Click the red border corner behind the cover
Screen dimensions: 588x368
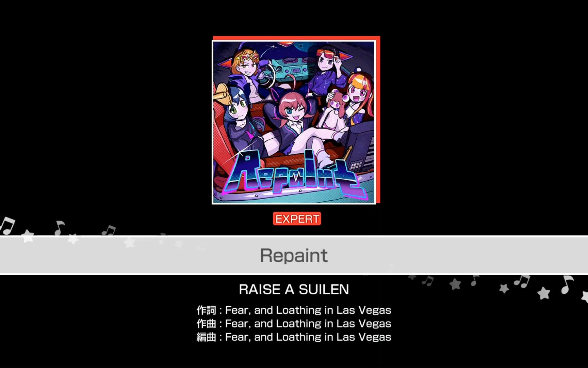tap(378, 38)
